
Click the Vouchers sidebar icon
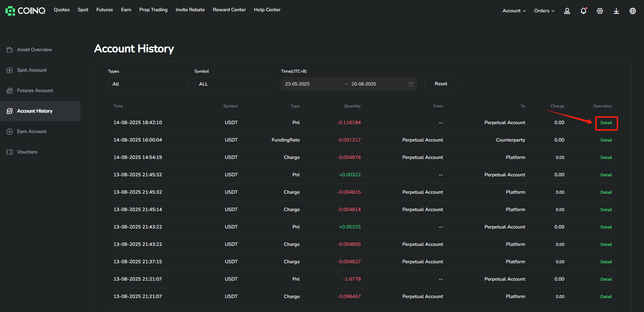pos(10,152)
